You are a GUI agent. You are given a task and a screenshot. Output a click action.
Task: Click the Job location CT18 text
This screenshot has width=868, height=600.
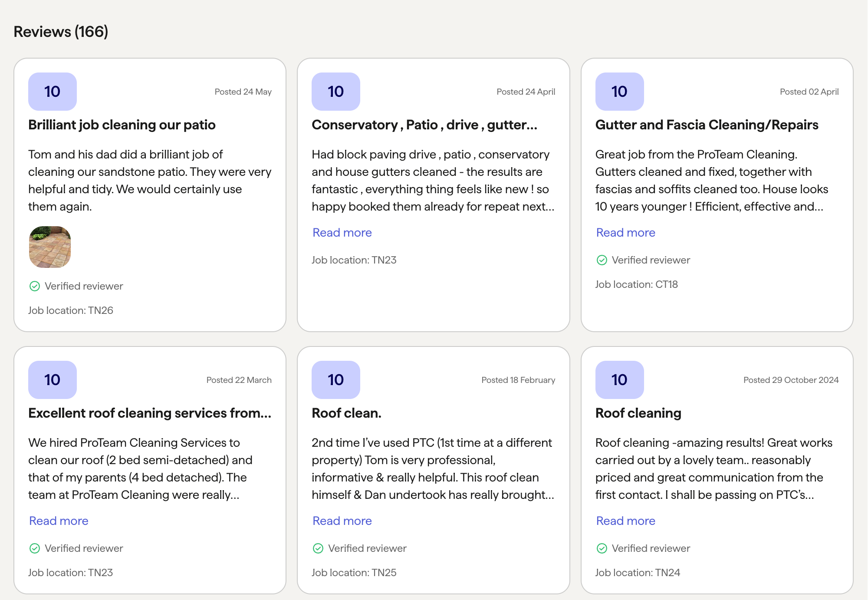[x=636, y=284]
